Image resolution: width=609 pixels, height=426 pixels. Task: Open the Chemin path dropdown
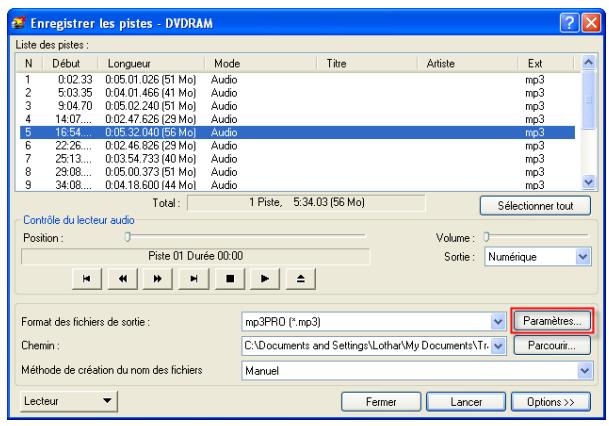coord(499,346)
